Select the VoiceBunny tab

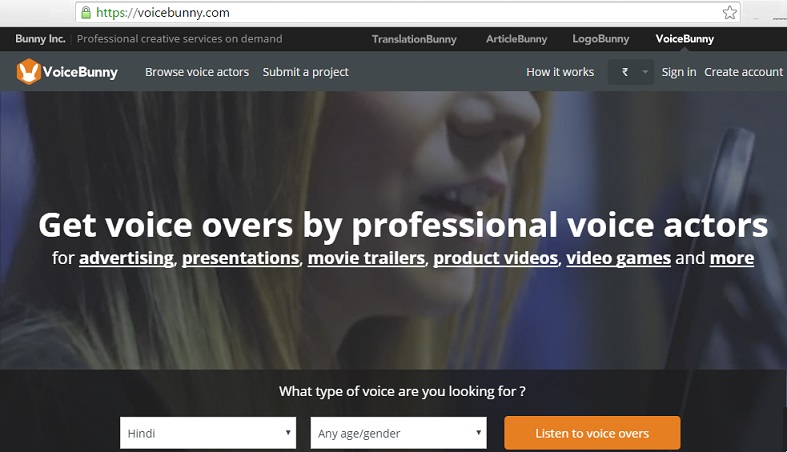[685, 39]
